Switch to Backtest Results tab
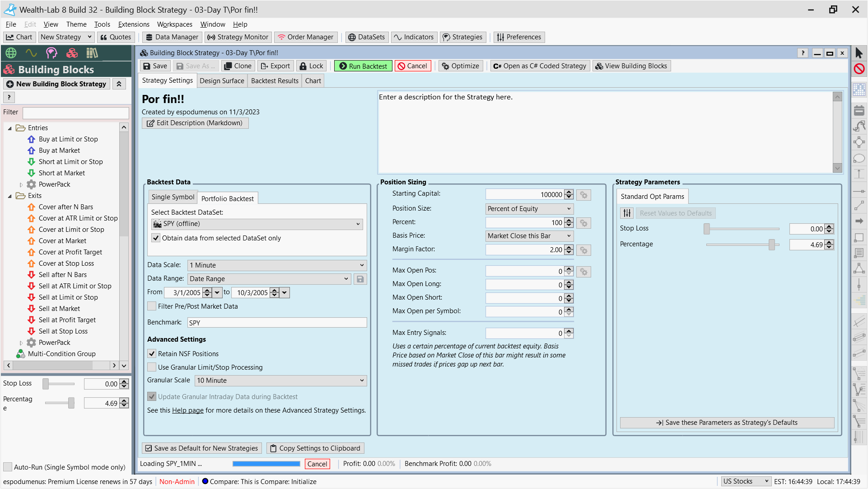 pyautogui.click(x=275, y=81)
